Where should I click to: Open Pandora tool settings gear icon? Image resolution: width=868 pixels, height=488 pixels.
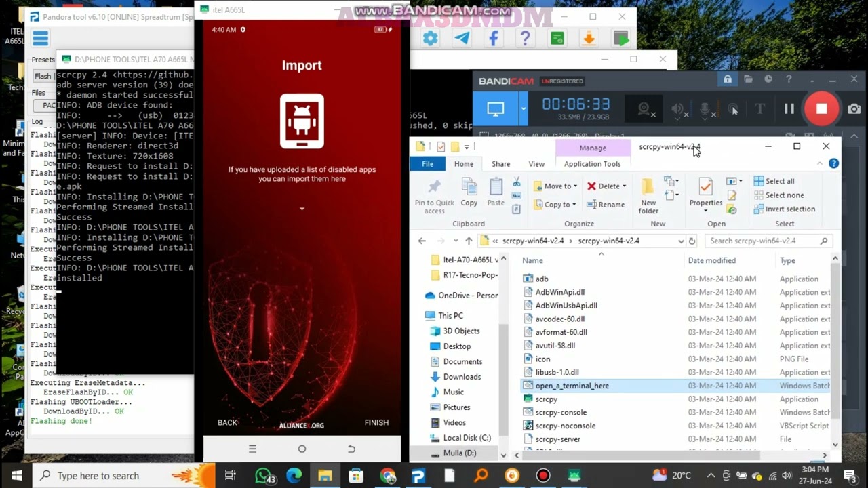(430, 39)
